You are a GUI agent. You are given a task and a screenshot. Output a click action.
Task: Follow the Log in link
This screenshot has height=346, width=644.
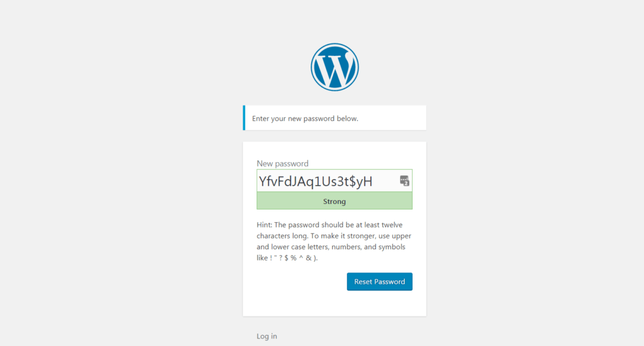click(x=267, y=336)
